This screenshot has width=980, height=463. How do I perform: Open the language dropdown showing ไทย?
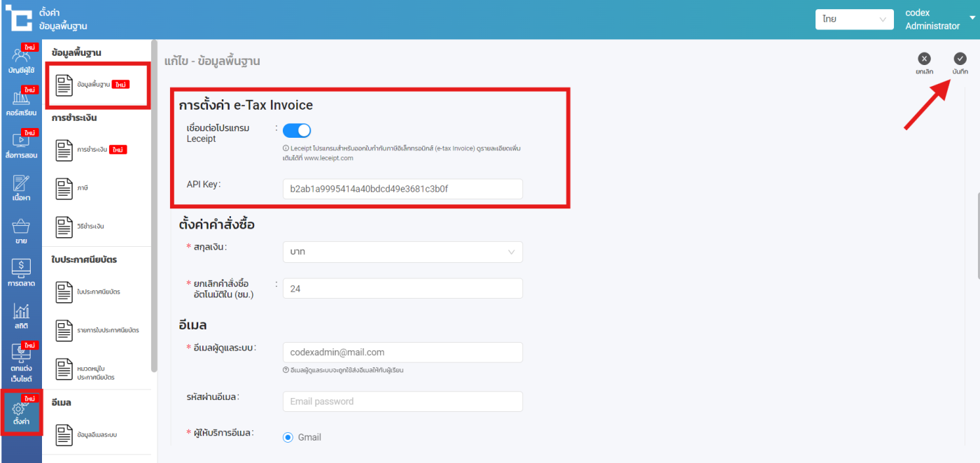(x=854, y=20)
